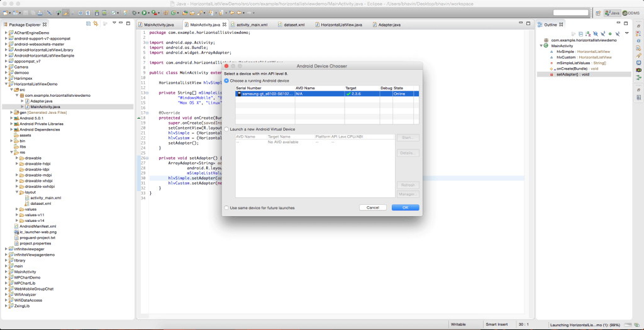Select Launch a new Android Virtual Device radio

point(226,129)
